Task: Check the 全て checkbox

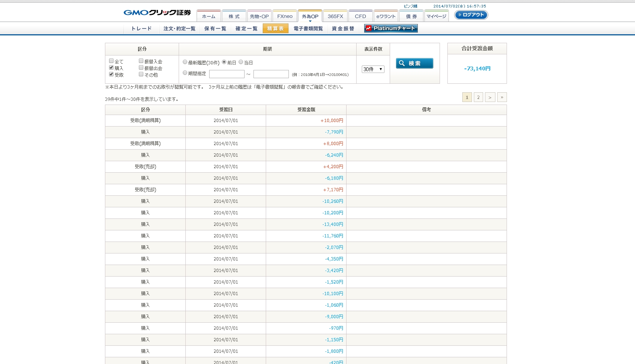Action: (111, 61)
